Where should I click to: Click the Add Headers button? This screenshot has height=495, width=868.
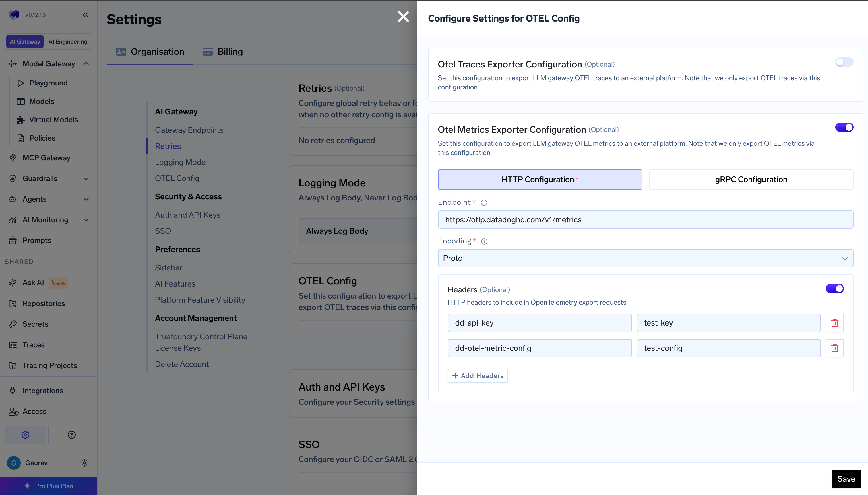coord(477,375)
